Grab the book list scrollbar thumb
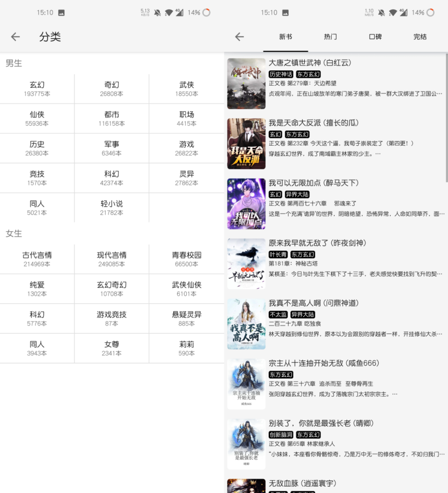This screenshot has height=493, width=448. [x=446, y=117]
